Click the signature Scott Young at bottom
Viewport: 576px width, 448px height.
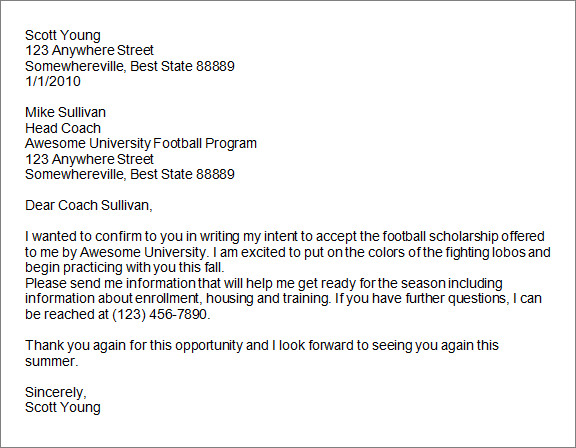[63, 408]
